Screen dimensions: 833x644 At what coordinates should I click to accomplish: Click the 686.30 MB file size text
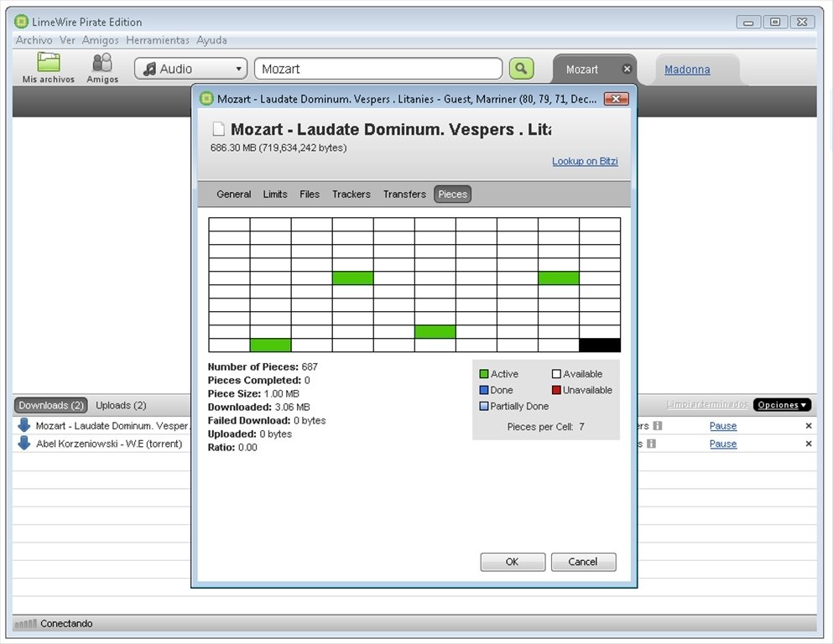pyautogui.click(x=279, y=148)
